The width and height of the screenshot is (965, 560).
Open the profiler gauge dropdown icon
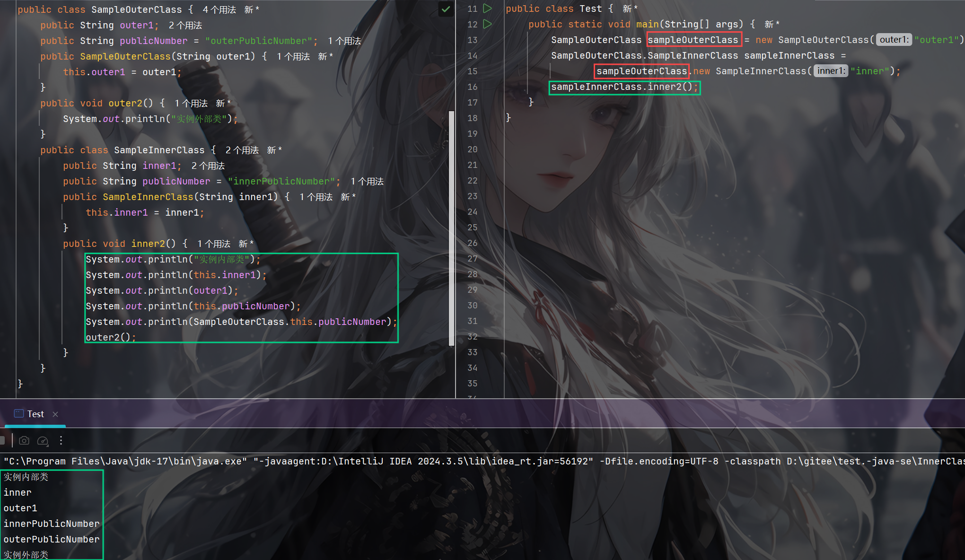pyautogui.click(x=43, y=441)
